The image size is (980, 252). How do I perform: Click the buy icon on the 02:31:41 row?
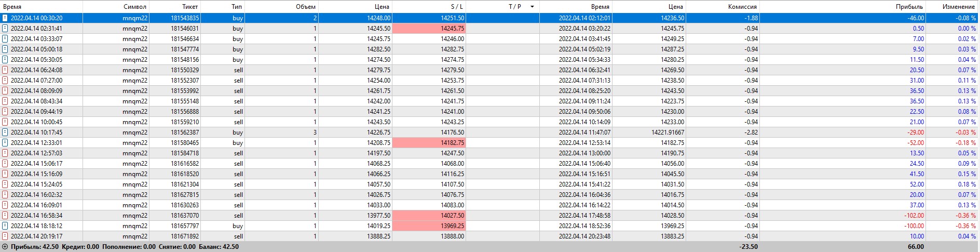pos(5,29)
